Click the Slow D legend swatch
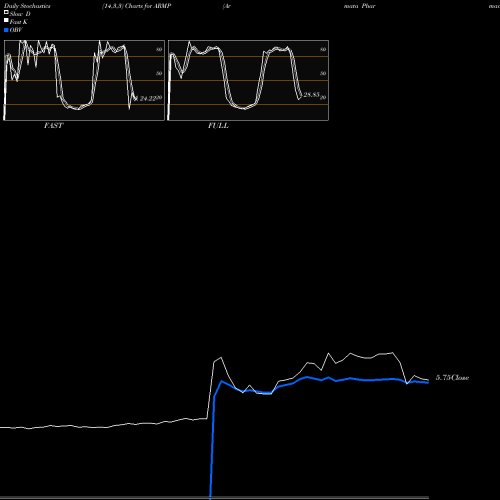 coord(6,12)
